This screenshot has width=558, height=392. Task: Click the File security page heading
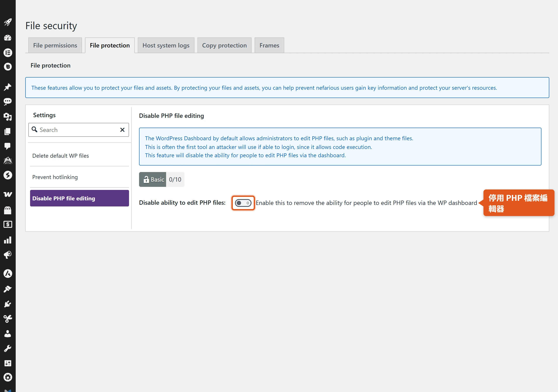tap(51, 26)
